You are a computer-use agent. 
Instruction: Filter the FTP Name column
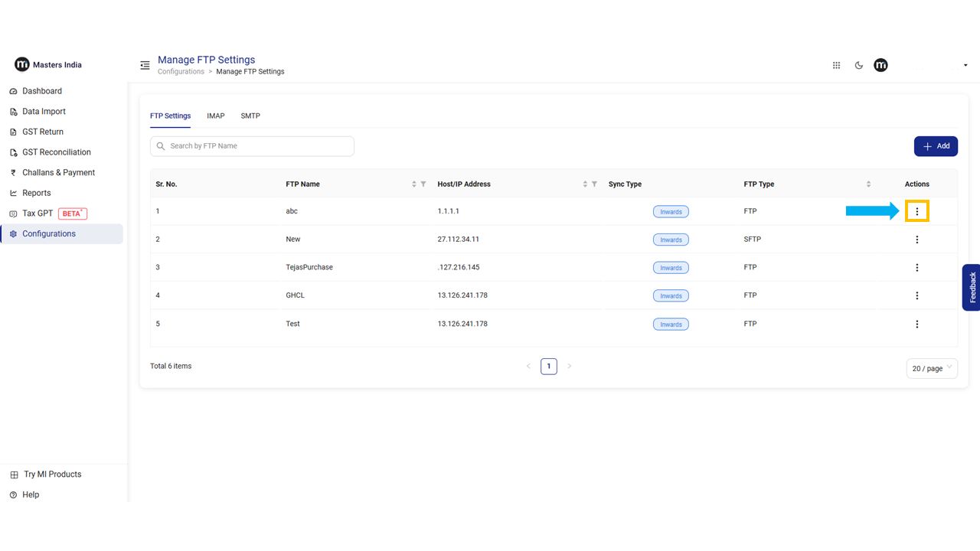click(x=423, y=184)
